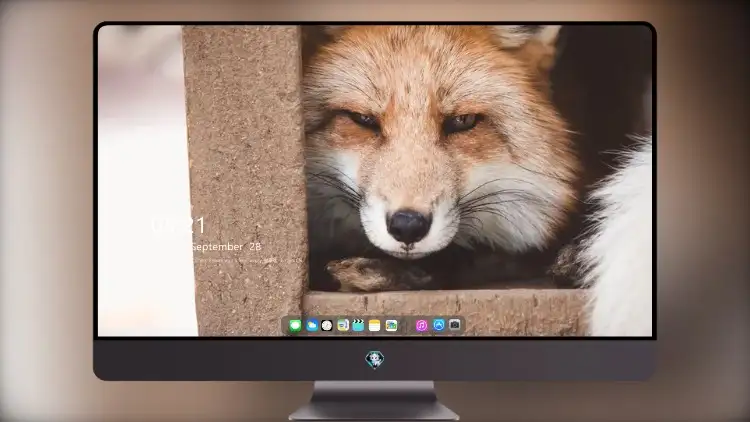The height and width of the screenshot is (422, 750).
Task: Open the blue App Store icon
Action: (439, 325)
